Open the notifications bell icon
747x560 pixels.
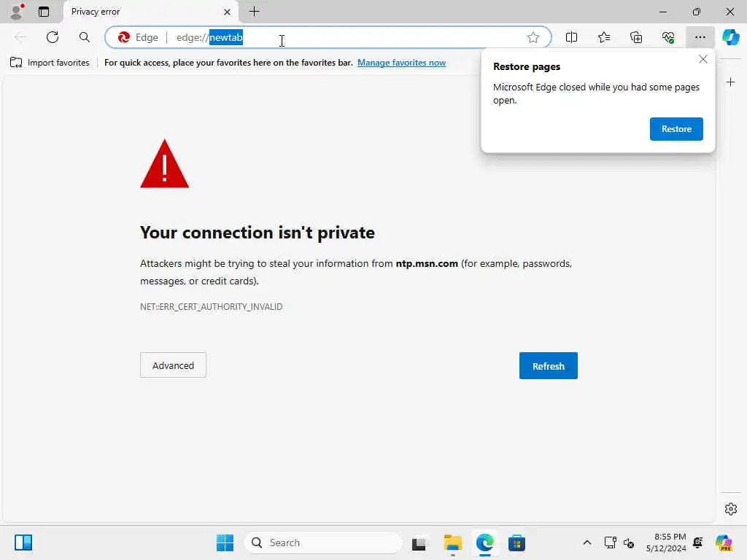[698, 542]
